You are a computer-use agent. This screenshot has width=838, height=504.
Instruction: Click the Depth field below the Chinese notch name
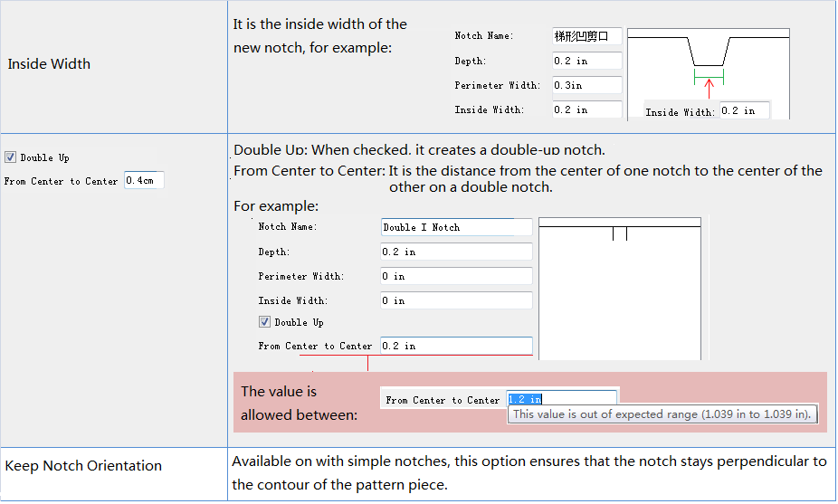tap(586, 62)
